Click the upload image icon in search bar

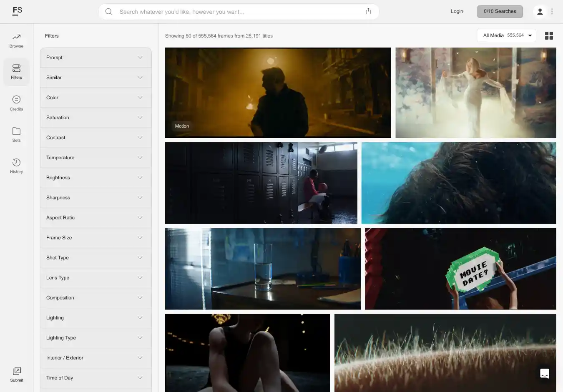click(x=368, y=11)
